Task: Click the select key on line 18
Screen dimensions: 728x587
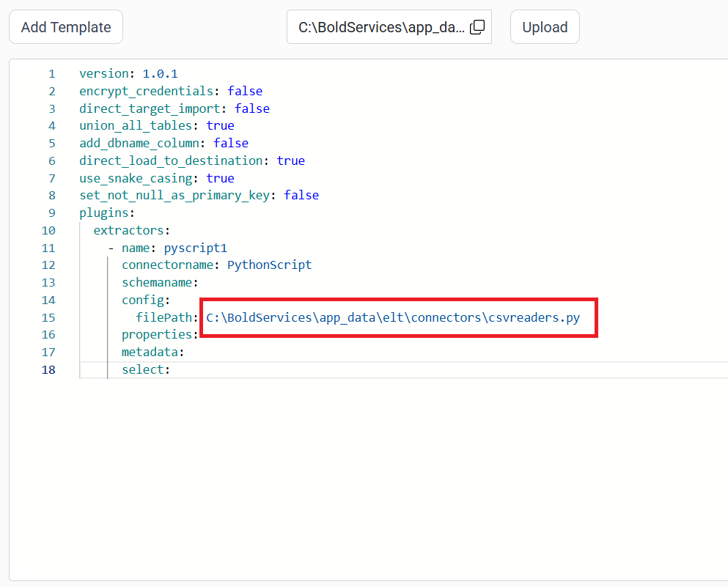Action: (x=144, y=369)
